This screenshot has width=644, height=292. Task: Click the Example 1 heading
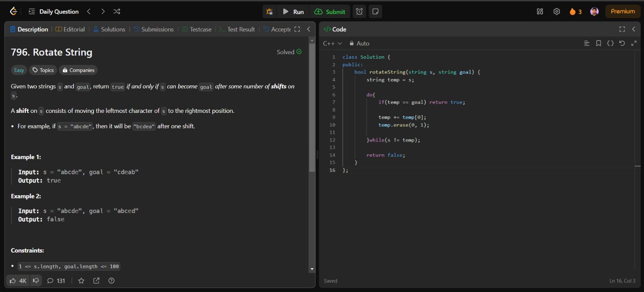click(26, 157)
